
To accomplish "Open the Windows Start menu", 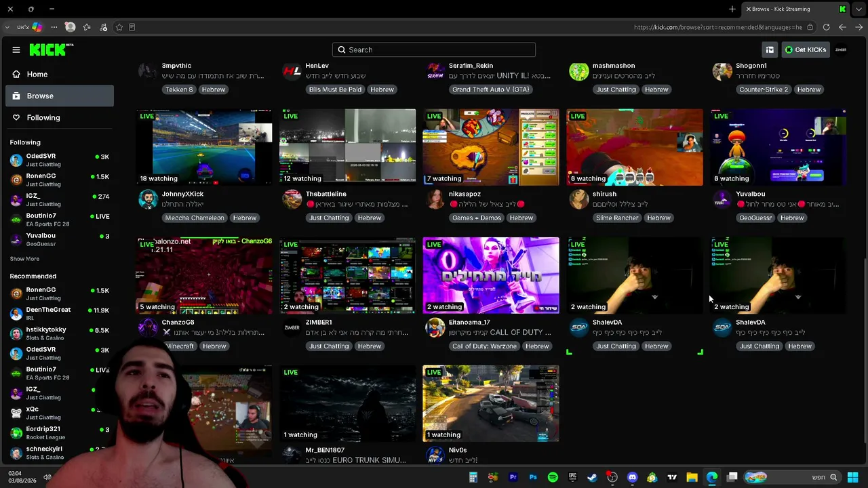I will point(852,477).
